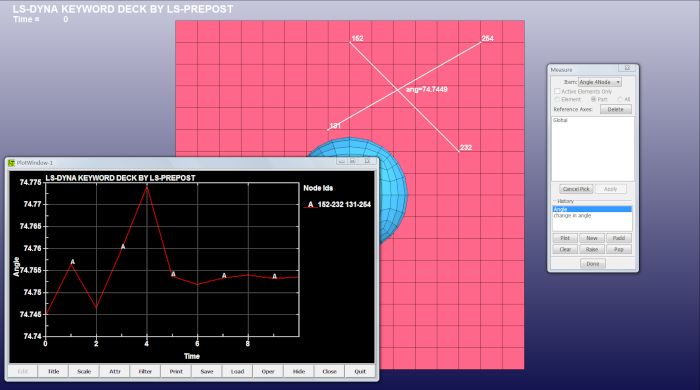Click the Filter button in PlotWindow

[145, 371]
